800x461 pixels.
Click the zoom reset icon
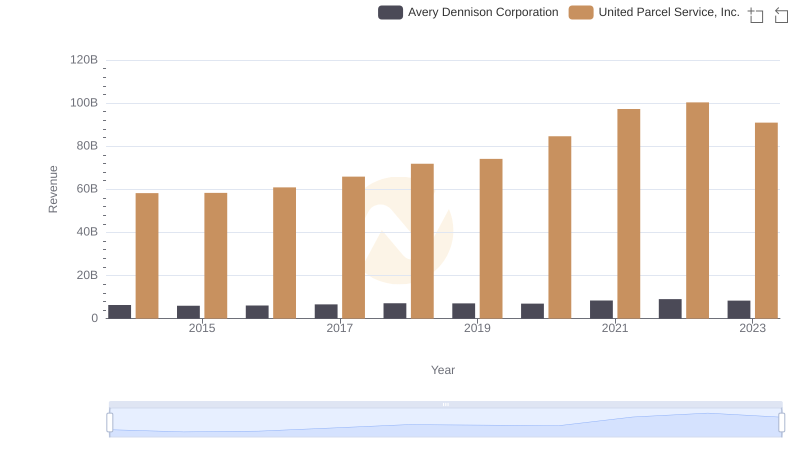(781, 15)
